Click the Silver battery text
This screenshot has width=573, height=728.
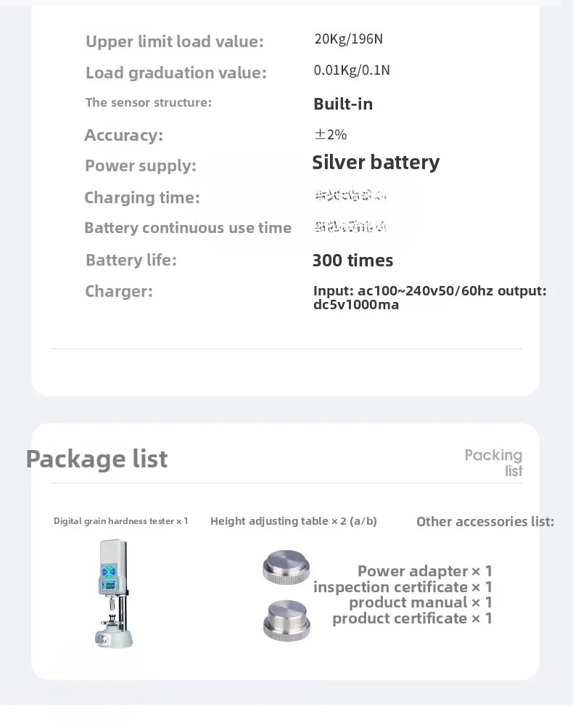tap(376, 163)
